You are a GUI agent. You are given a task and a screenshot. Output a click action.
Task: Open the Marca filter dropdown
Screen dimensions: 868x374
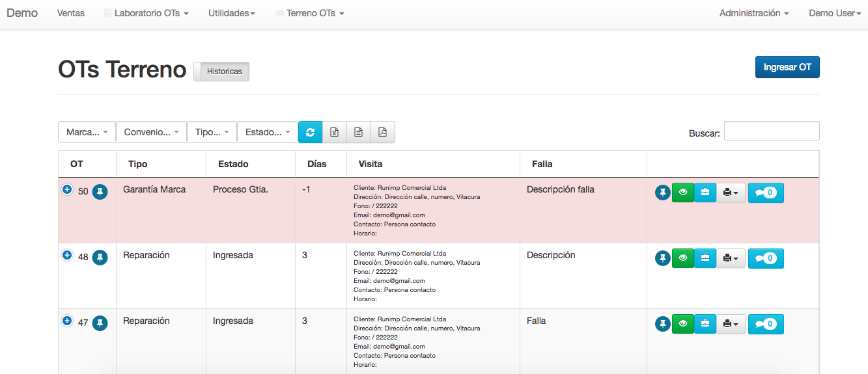(87, 132)
